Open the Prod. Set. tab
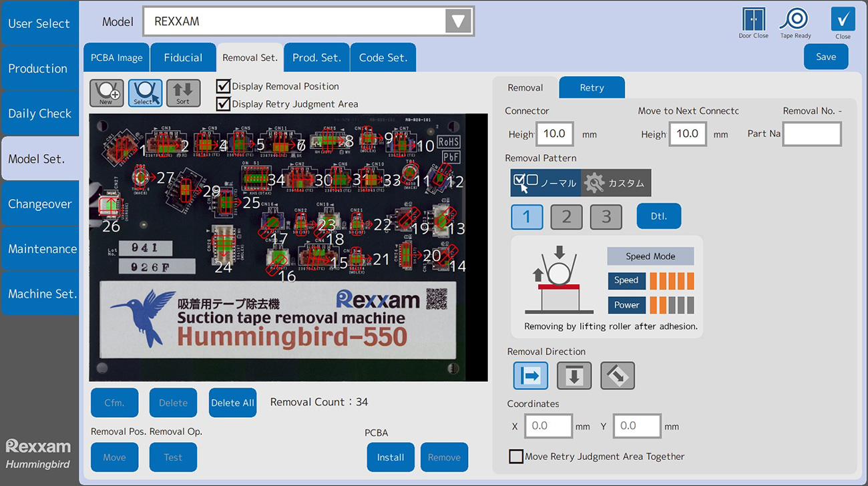This screenshot has width=868, height=486. pyautogui.click(x=316, y=57)
